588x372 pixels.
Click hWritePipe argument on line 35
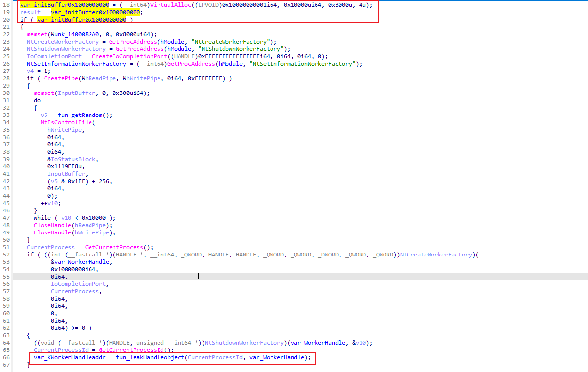click(66, 130)
